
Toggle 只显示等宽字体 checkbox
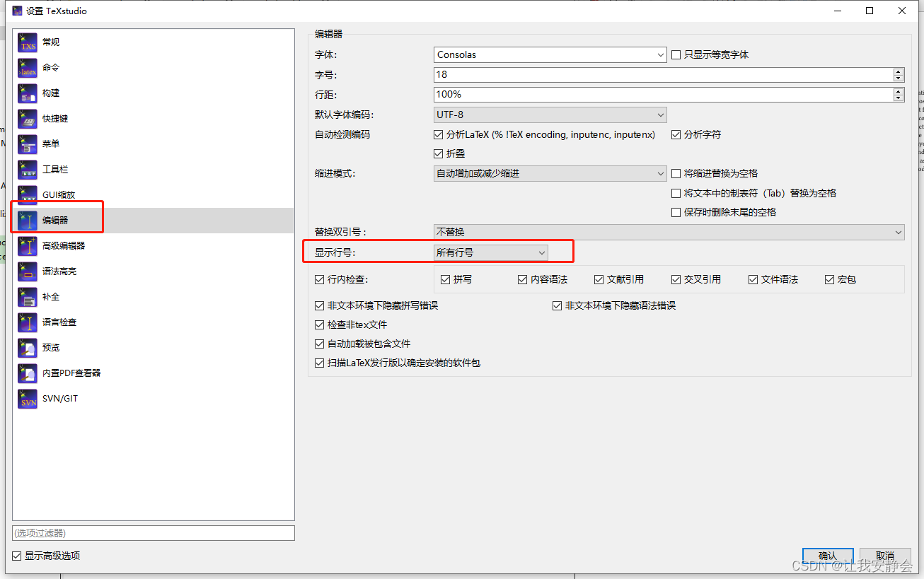point(676,54)
